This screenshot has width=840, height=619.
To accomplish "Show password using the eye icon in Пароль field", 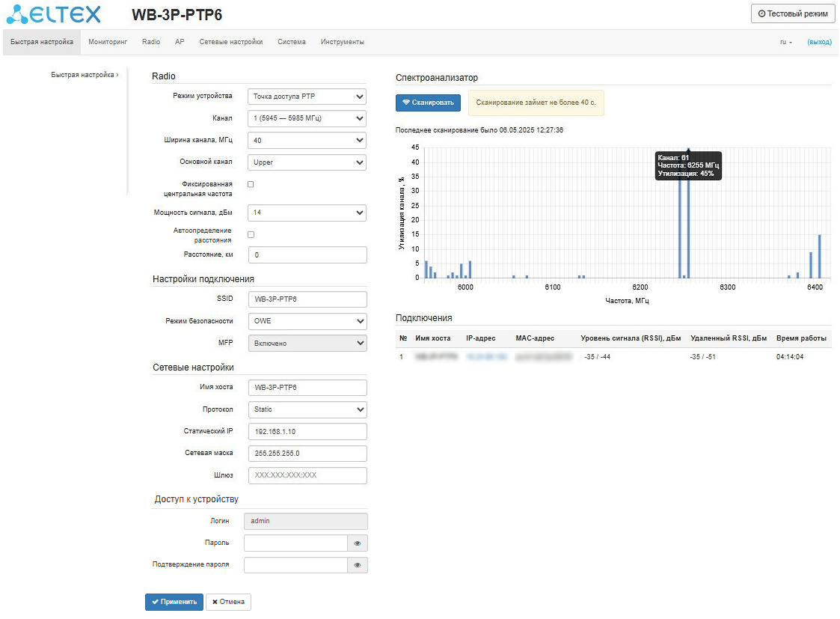I will coord(358,543).
